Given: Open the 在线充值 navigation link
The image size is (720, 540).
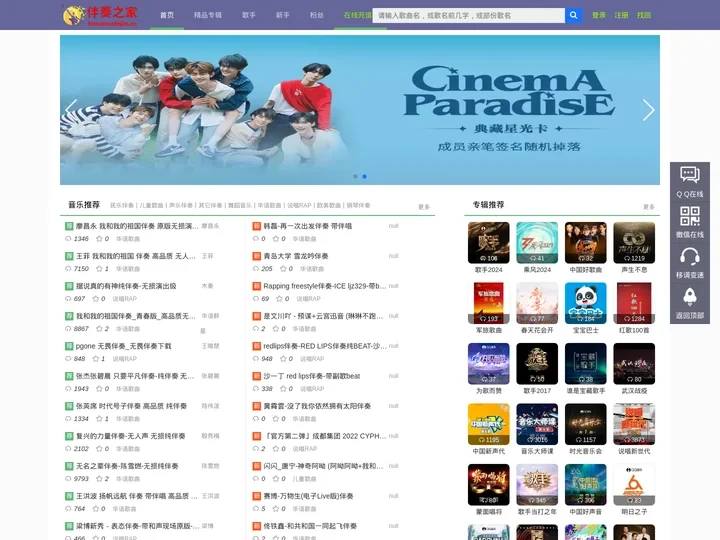Looking at the screenshot, I should click(x=358, y=15).
